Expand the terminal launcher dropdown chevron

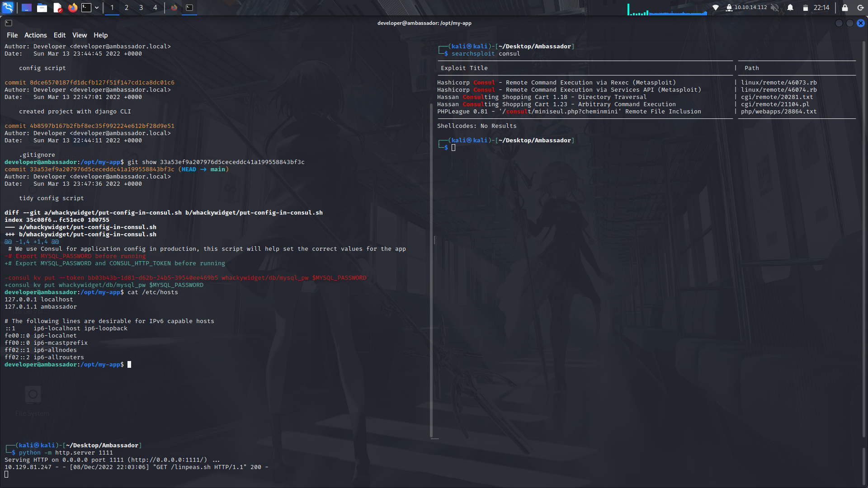pos(96,8)
